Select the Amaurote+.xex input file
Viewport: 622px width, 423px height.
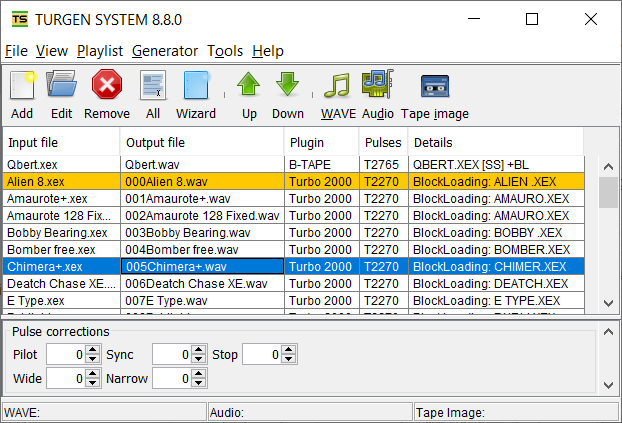tap(61, 198)
